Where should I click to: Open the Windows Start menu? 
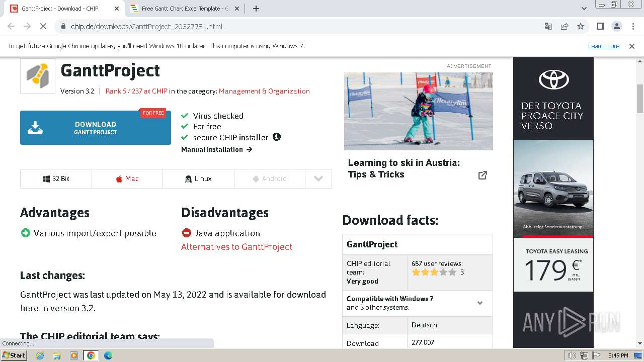click(x=14, y=355)
